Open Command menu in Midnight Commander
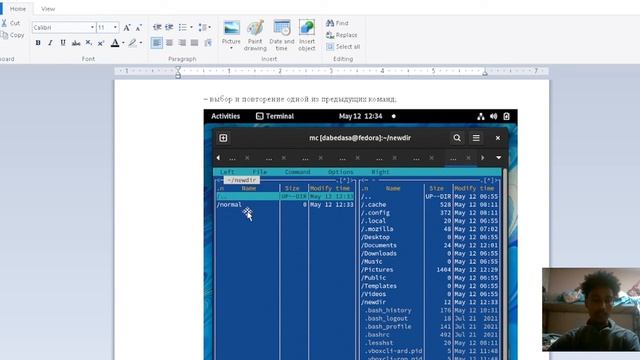Screen dimensions: 640x360 click(298, 172)
